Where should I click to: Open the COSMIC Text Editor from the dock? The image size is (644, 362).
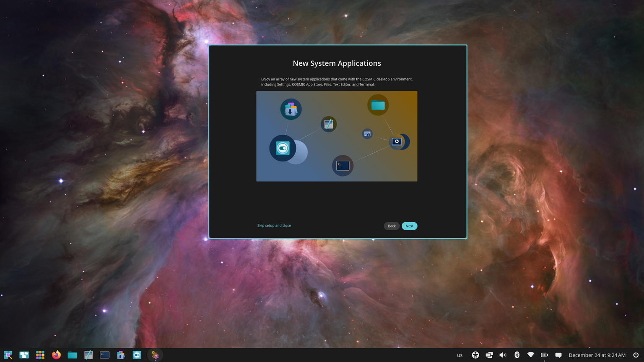pyautogui.click(x=88, y=355)
